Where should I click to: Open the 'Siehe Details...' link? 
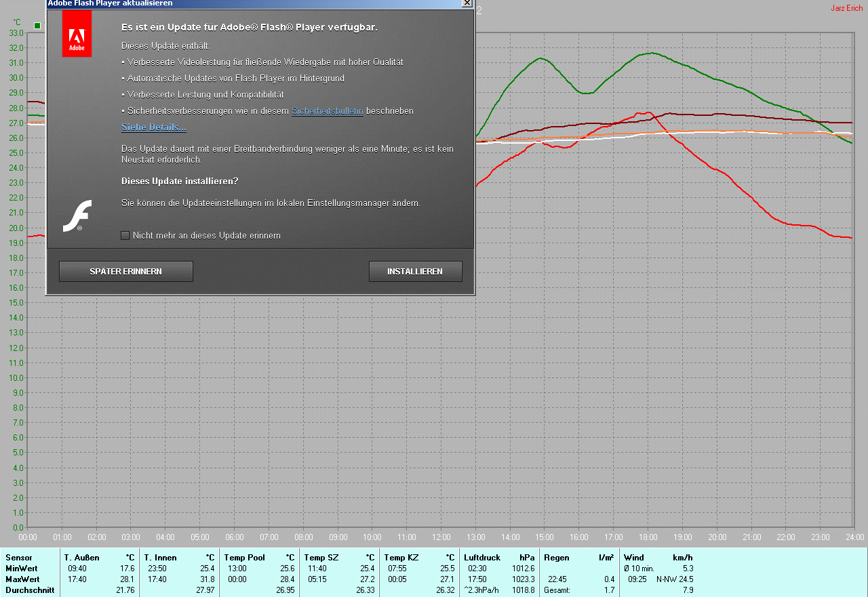153,127
